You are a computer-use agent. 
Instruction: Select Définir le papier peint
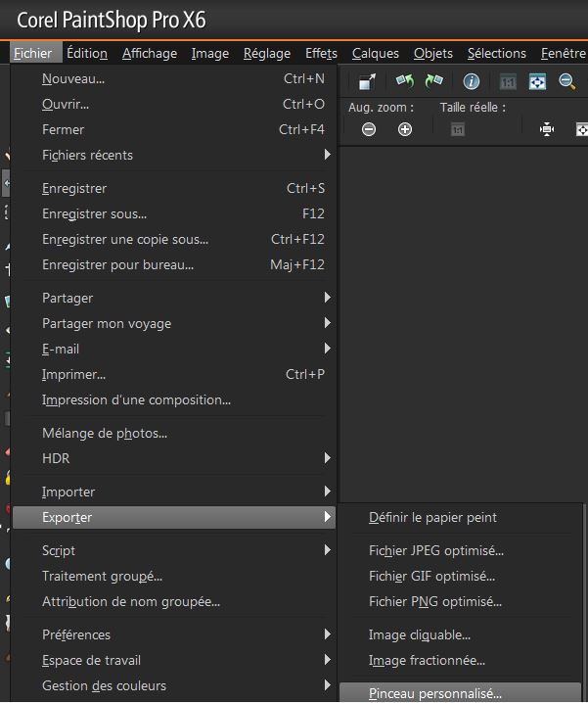coord(461,517)
